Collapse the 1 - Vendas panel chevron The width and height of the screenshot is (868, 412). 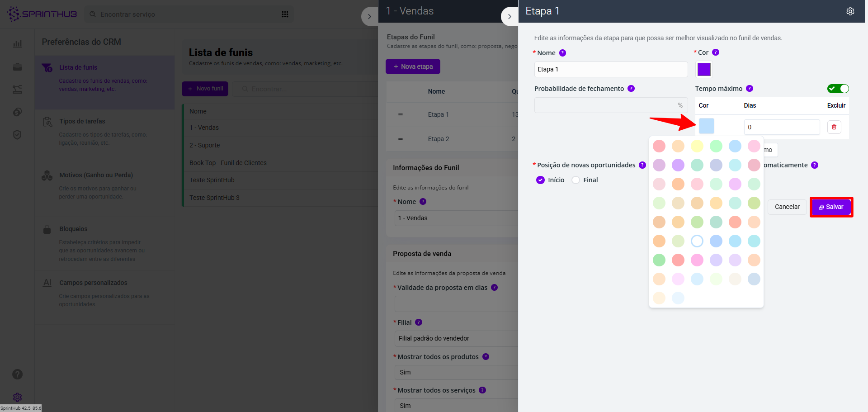(x=369, y=17)
